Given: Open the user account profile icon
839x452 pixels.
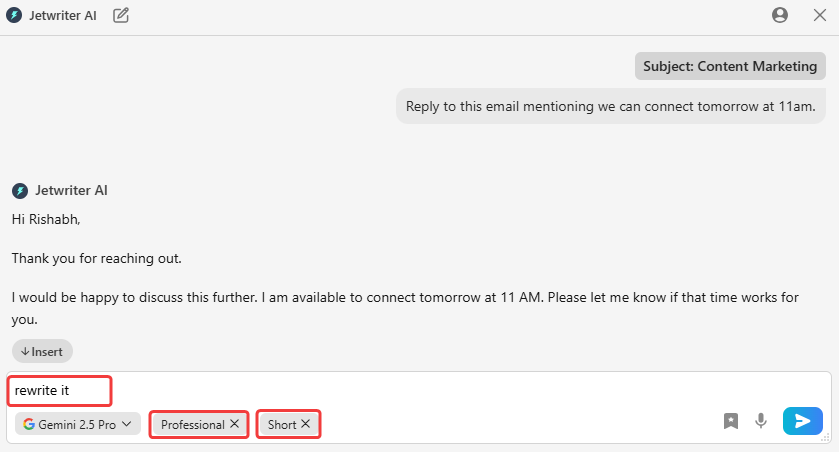Looking at the screenshot, I should coord(780,15).
